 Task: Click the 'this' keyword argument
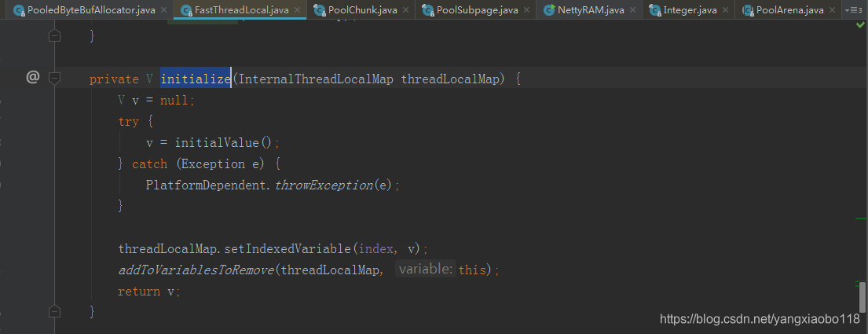tap(472, 270)
